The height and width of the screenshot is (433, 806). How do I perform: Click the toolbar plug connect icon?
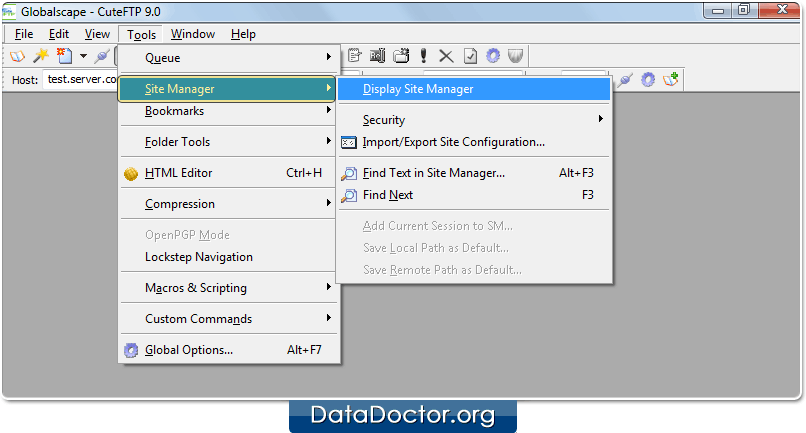[102, 56]
